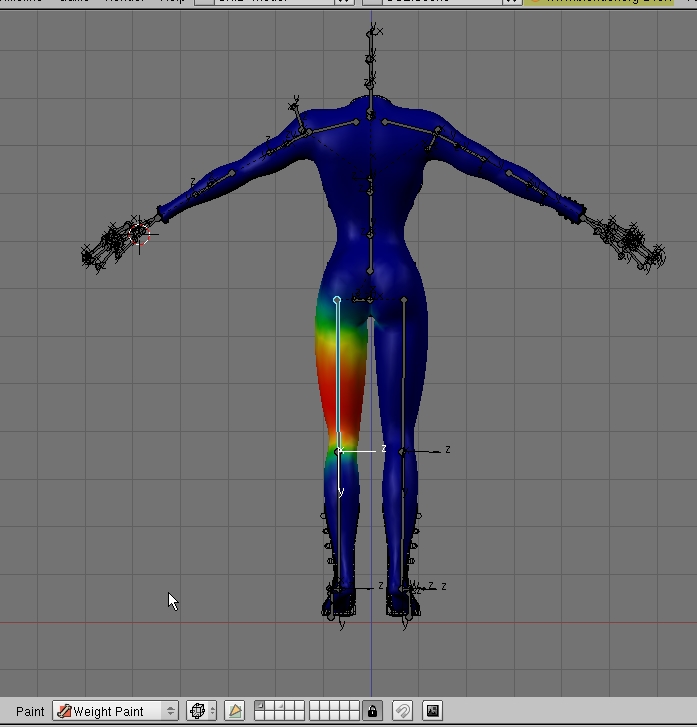
Task: Click the knee joint of the selected bone
Action: (339, 451)
